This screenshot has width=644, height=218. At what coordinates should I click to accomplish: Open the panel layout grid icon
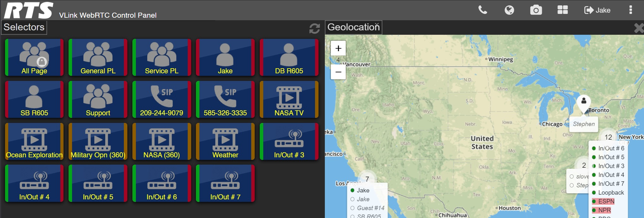tap(562, 10)
